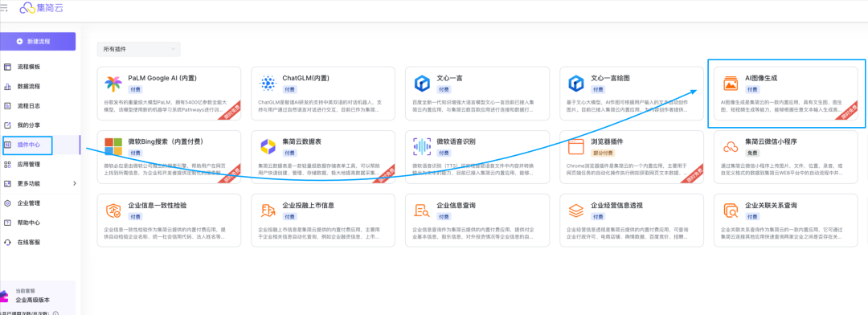
Task: Expand the 更多功能 submenu arrow
Action: tap(74, 183)
